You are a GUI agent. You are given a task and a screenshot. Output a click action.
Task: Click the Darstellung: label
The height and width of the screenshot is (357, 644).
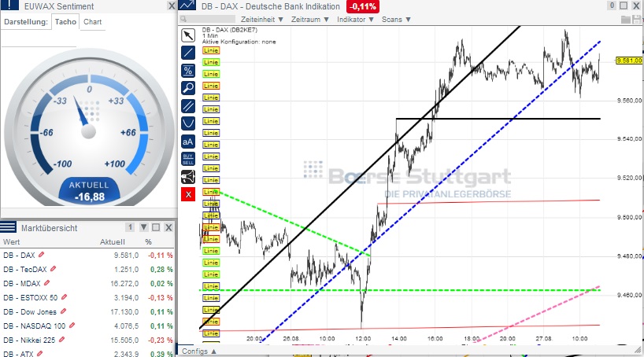[x=26, y=22]
